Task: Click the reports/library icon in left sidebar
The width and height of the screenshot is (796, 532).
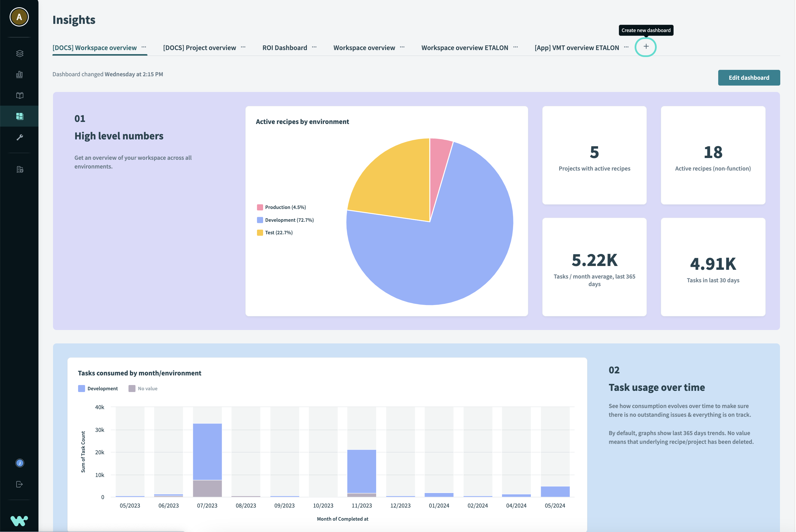Action: pos(19,95)
